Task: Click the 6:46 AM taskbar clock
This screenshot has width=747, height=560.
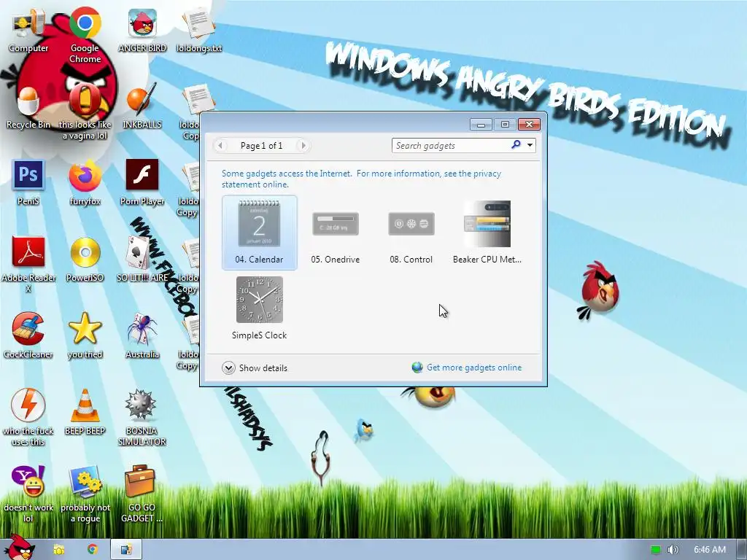Action: (709, 550)
